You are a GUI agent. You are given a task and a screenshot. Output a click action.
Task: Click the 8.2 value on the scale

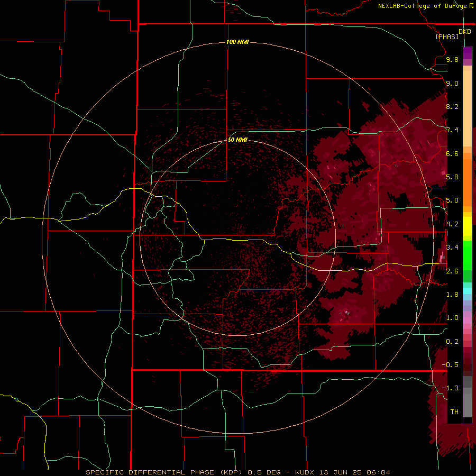point(452,106)
